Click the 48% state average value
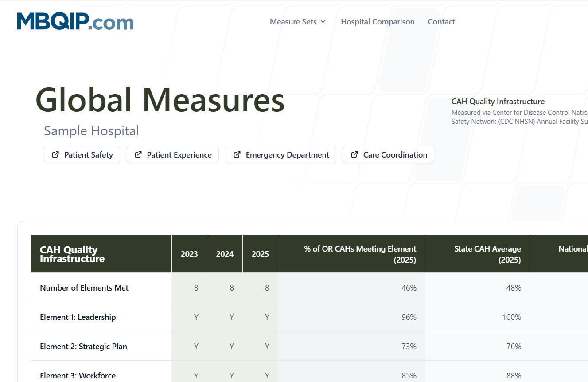Image resolution: width=588 pixels, height=382 pixels. tap(514, 288)
